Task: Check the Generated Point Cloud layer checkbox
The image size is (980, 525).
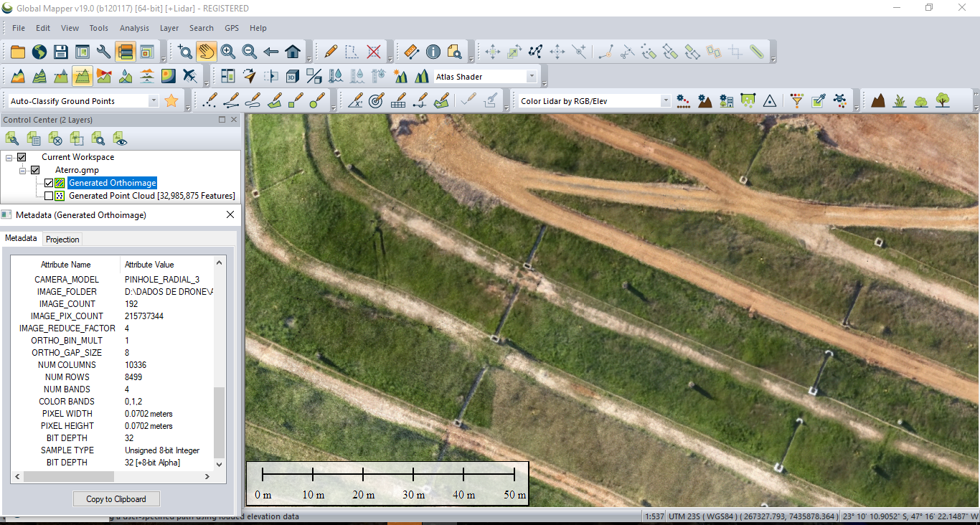Action: coord(49,196)
